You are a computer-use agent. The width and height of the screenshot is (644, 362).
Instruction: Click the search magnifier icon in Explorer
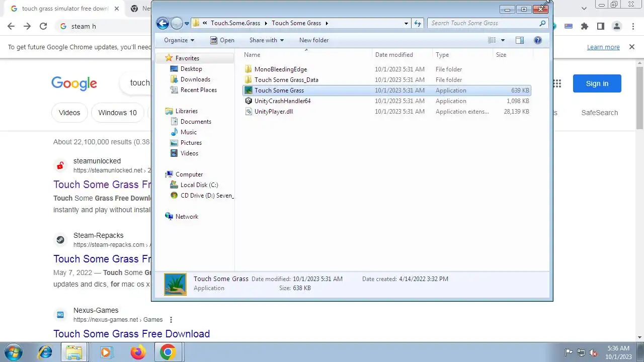[542, 23]
